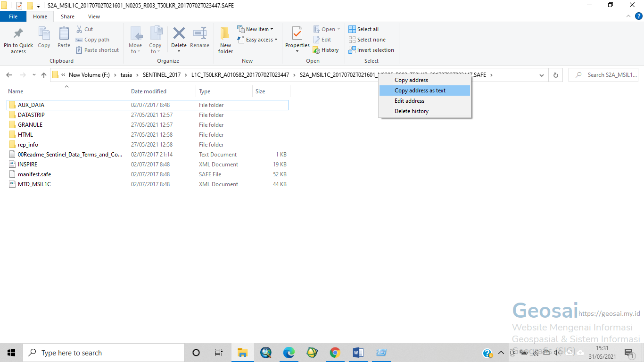644x362 pixels.
Task: Open the Windows Start menu
Action: (11, 353)
